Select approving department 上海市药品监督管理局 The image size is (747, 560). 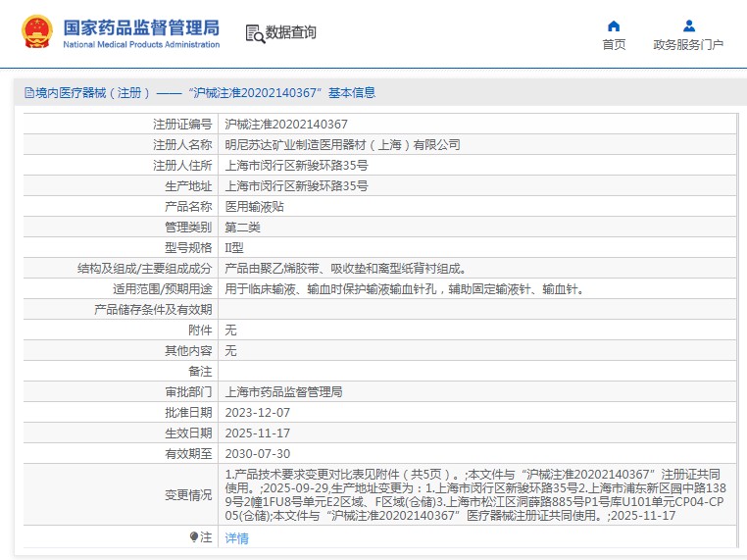283,391
